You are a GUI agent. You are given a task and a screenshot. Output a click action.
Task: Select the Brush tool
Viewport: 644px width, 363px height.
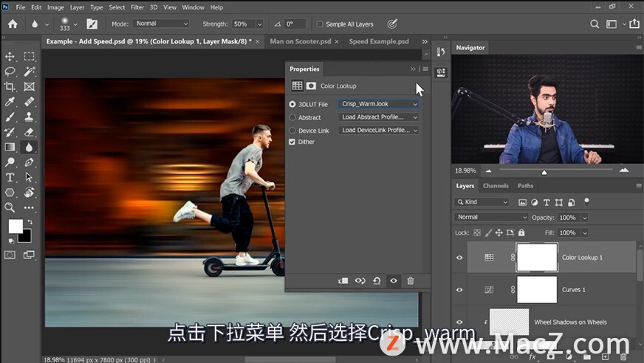point(10,117)
